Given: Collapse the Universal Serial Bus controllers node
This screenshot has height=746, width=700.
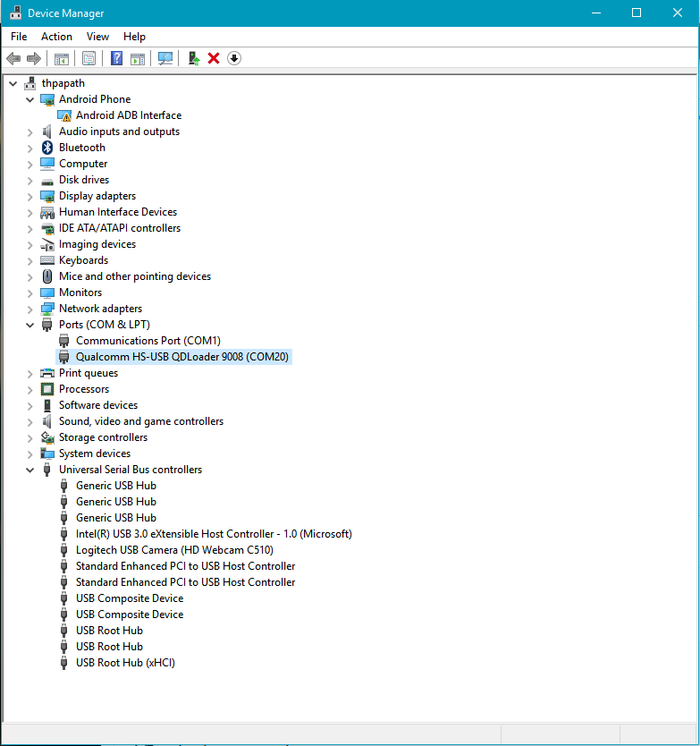Looking at the screenshot, I should 30,470.
